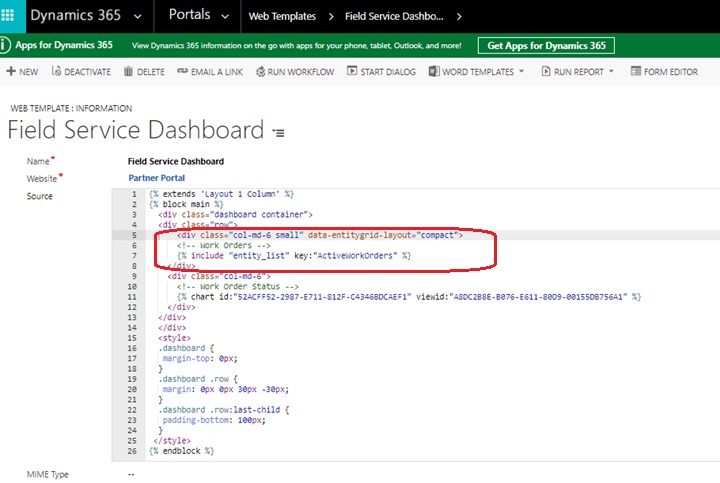Screen dimensions: 720x483
Task: Click the Deactivate icon
Action: coord(56,71)
